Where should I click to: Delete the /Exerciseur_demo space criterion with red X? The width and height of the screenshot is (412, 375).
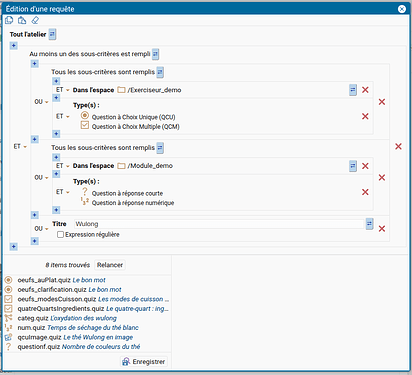click(365, 90)
